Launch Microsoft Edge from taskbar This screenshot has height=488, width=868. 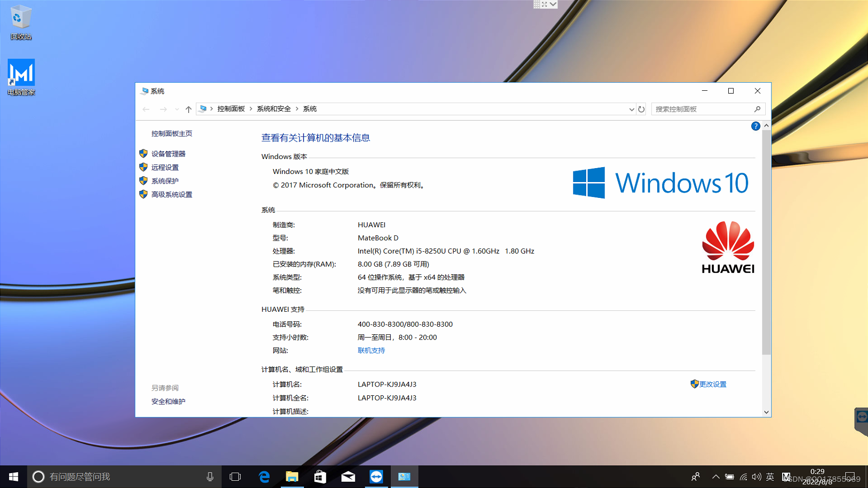(x=264, y=476)
